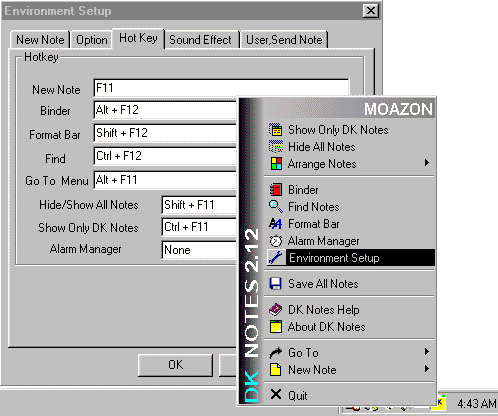Click the Format Bar letters icon
Viewport: 498px width, 416px height.
[276, 224]
